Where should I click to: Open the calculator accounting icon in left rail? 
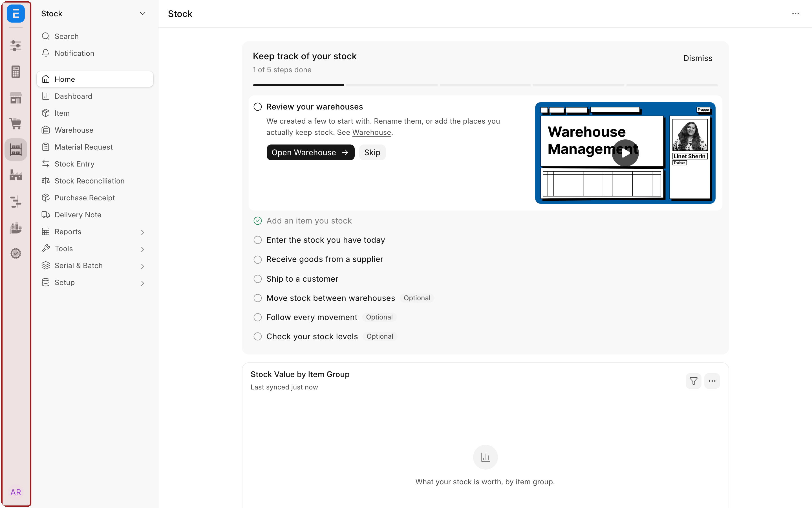16,72
